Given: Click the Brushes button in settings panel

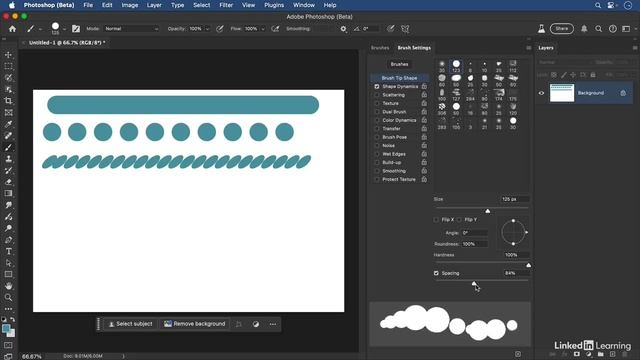Looking at the screenshot, I should 399,64.
